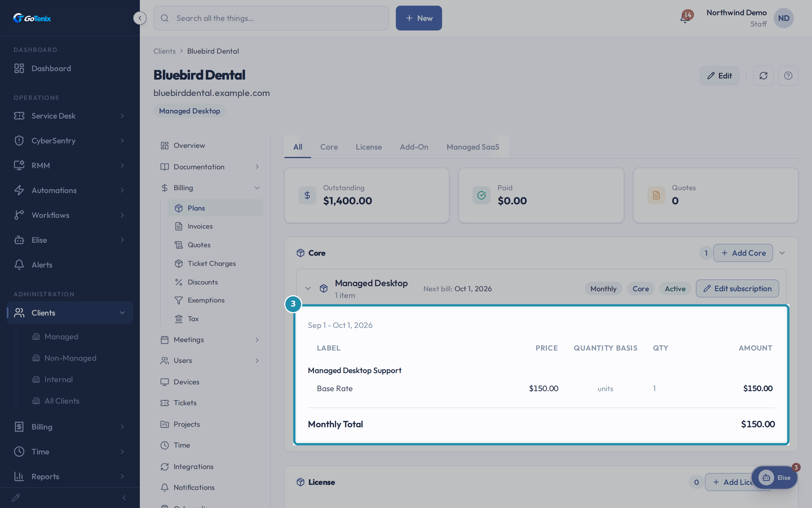Collapse sidebar with the left-arrow circle button
The image size is (812, 508).
pyautogui.click(x=140, y=18)
